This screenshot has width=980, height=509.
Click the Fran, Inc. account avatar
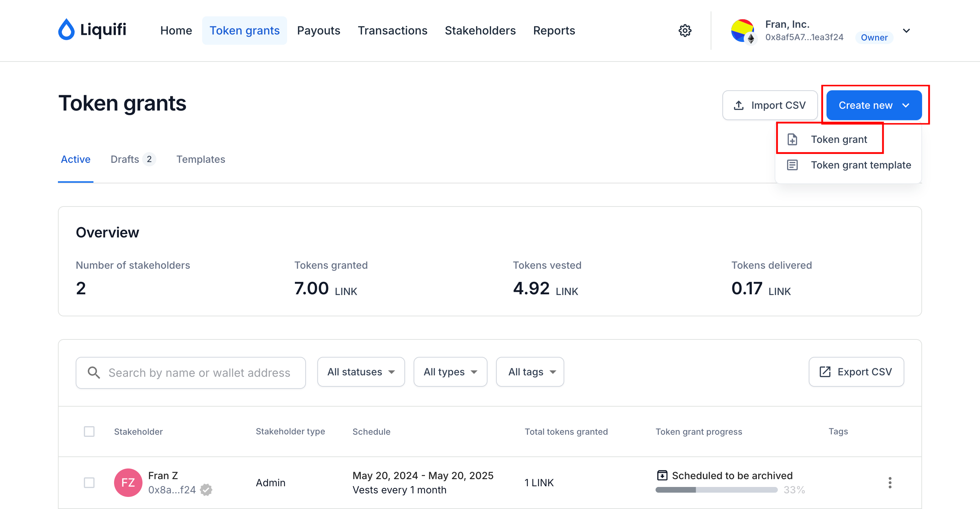[x=742, y=31]
